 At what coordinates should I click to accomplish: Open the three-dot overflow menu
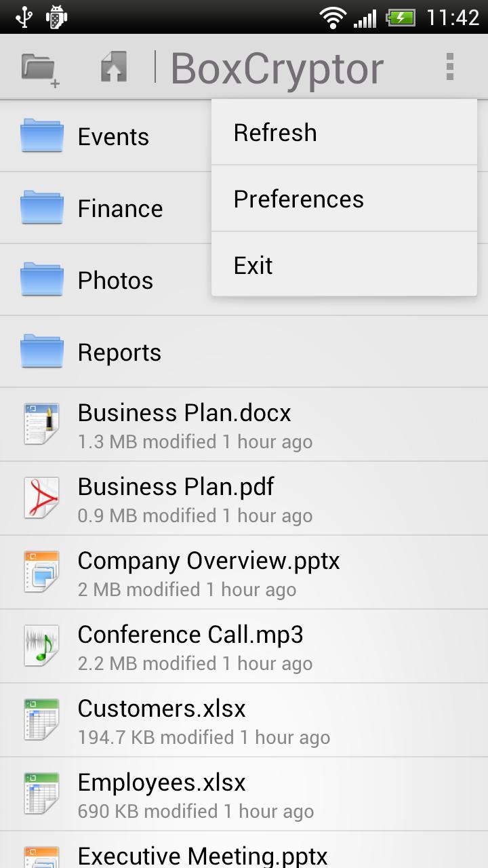[449, 67]
